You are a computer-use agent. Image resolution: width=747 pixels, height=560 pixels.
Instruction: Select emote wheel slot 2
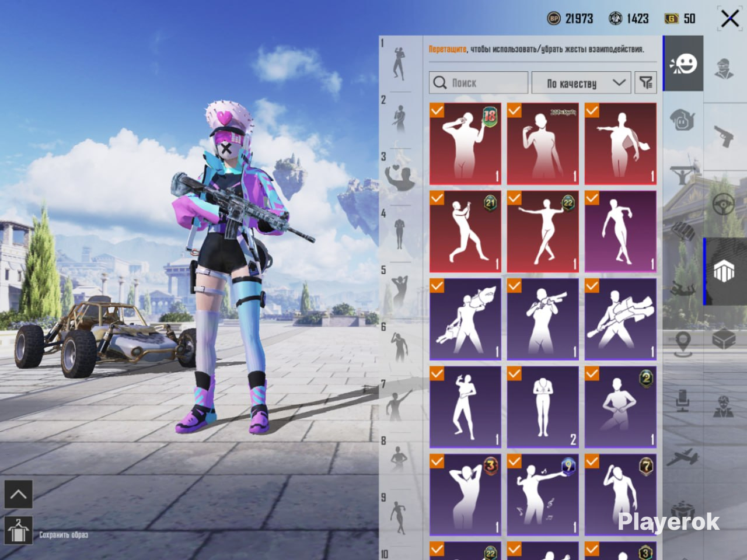point(399,120)
